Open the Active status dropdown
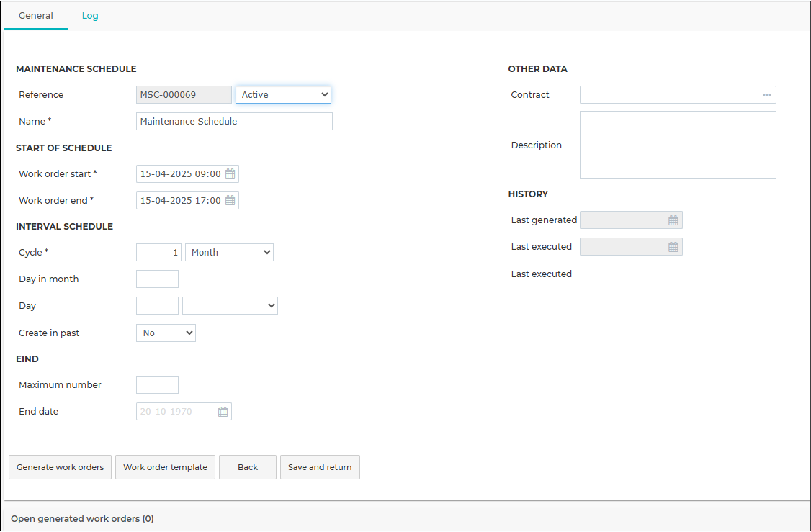The image size is (811, 532). [x=284, y=94]
